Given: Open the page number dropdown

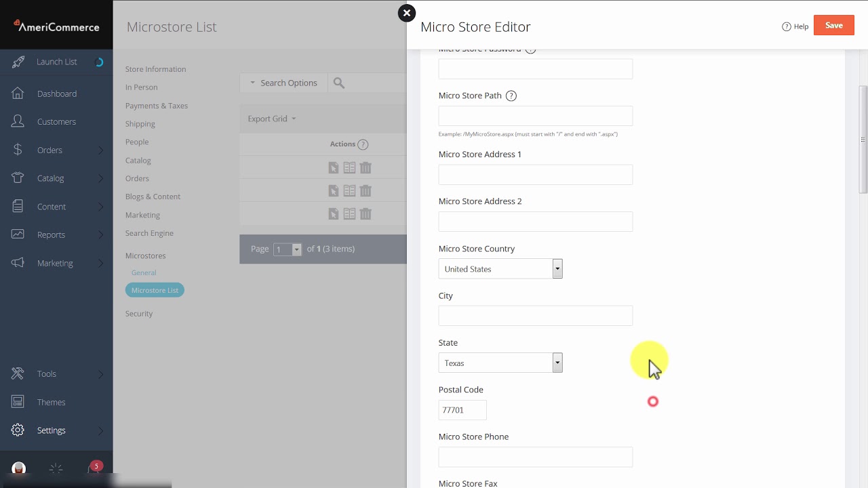Looking at the screenshot, I should (288, 249).
